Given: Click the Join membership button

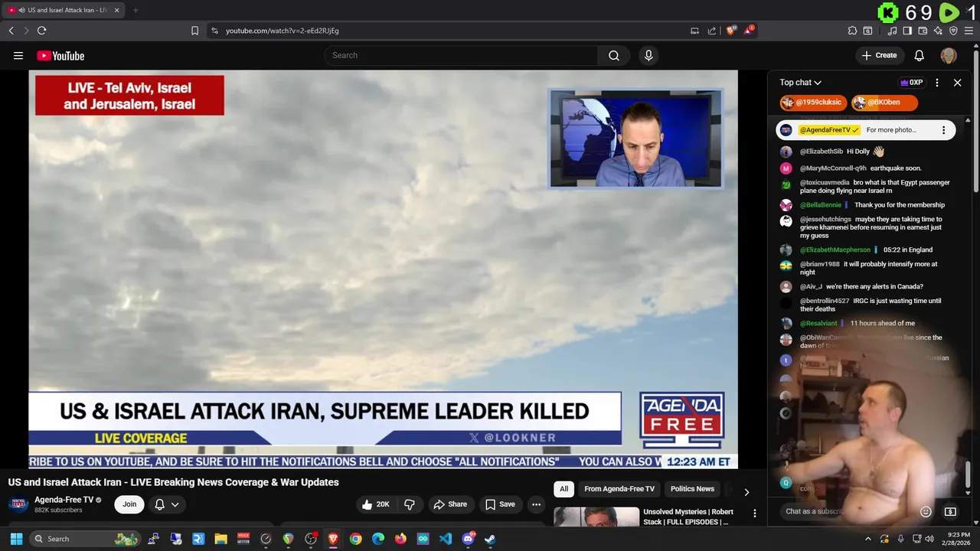Looking at the screenshot, I should click(x=129, y=504).
